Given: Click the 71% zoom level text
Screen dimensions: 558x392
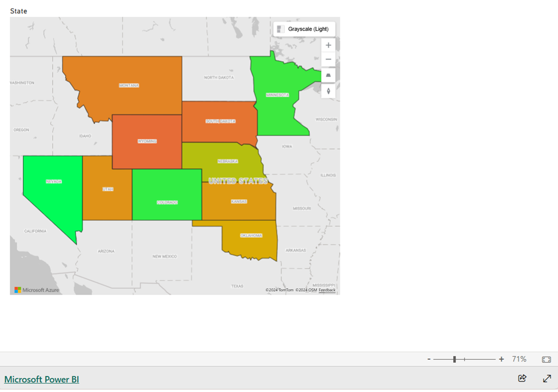Looking at the screenshot, I should point(519,359).
